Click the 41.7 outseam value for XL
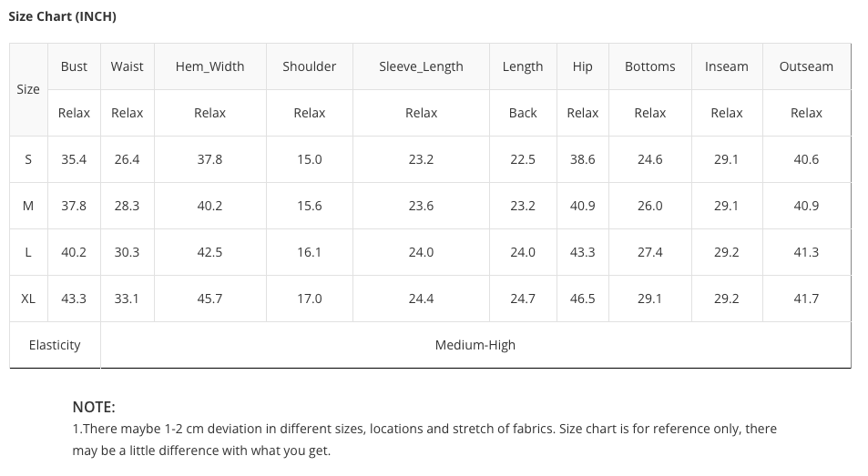Viewport: 868px width, 476px height. (806, 299)
